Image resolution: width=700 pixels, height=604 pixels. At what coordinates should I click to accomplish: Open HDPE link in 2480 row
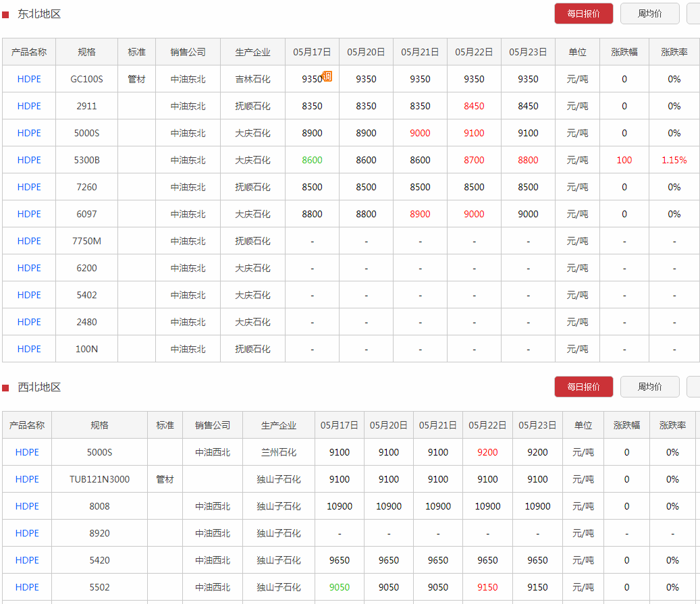coord(29,323)
